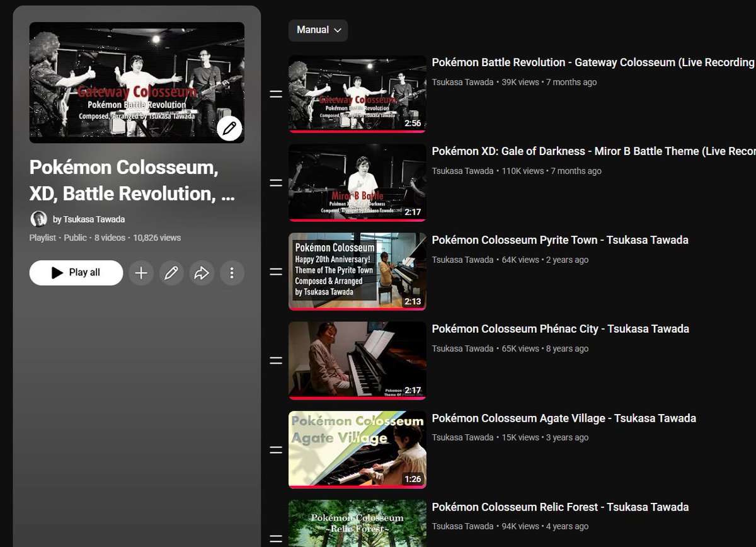Click the plus icon to add videos
The height and width of the screenshot is (547, 756).
[x=141, y=273]
